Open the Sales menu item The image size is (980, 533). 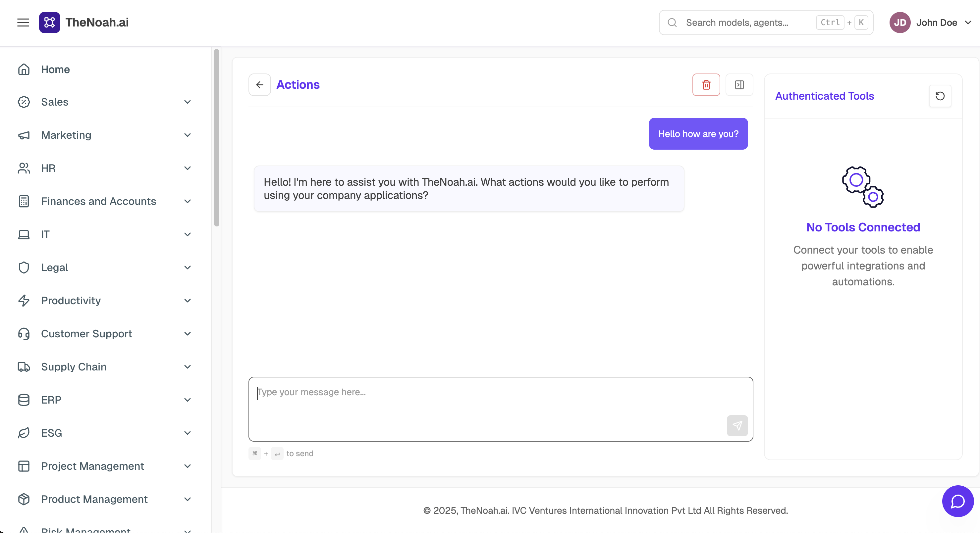point(104,102)
